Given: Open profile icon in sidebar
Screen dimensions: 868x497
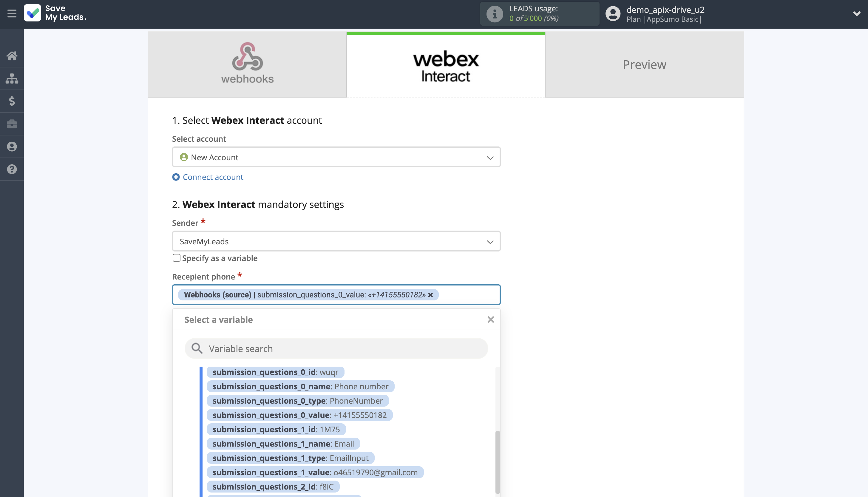Looking at the screenshot, I should coord(12,146).
